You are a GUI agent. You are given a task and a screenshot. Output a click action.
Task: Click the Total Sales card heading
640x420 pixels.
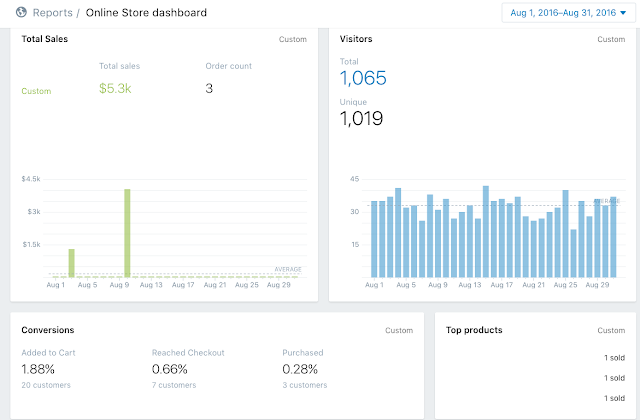44,39
